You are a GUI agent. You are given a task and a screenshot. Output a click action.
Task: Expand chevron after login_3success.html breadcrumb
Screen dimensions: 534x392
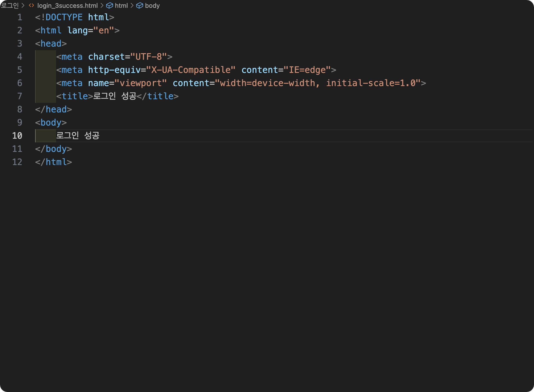click(x=102, y=5)
